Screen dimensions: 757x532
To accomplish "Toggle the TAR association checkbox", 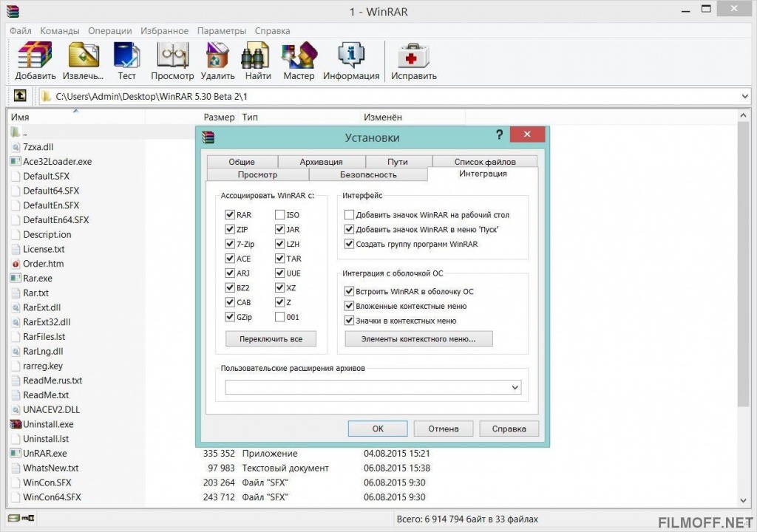I will tap(279, 259).
